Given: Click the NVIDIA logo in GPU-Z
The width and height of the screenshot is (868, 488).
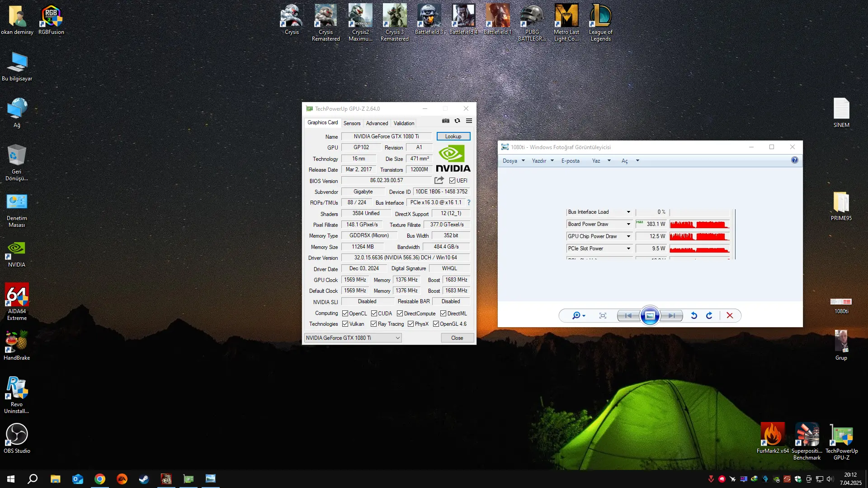Looking at the screenshot, I should (453, 158).
